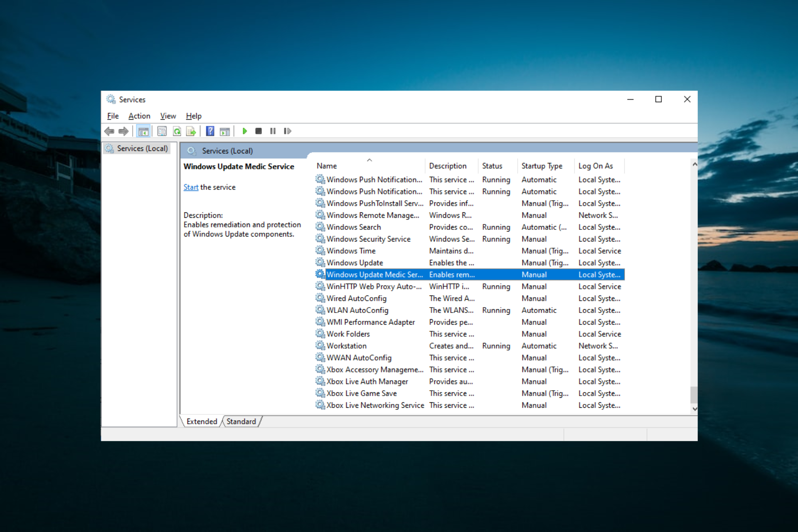The image size is (798, 532).
Task: Sort by the Log On As column header
Action: point(599,166)
